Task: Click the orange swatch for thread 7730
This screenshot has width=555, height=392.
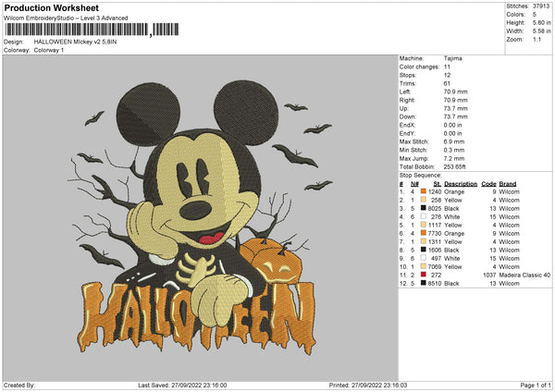Action: (x=423, y=233)
